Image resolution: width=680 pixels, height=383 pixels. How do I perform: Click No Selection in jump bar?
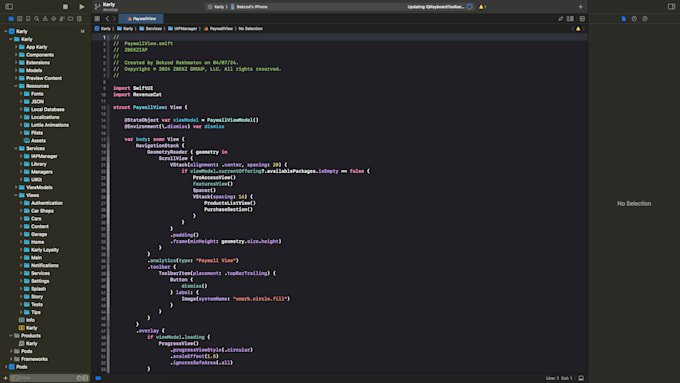click(251, 29)
